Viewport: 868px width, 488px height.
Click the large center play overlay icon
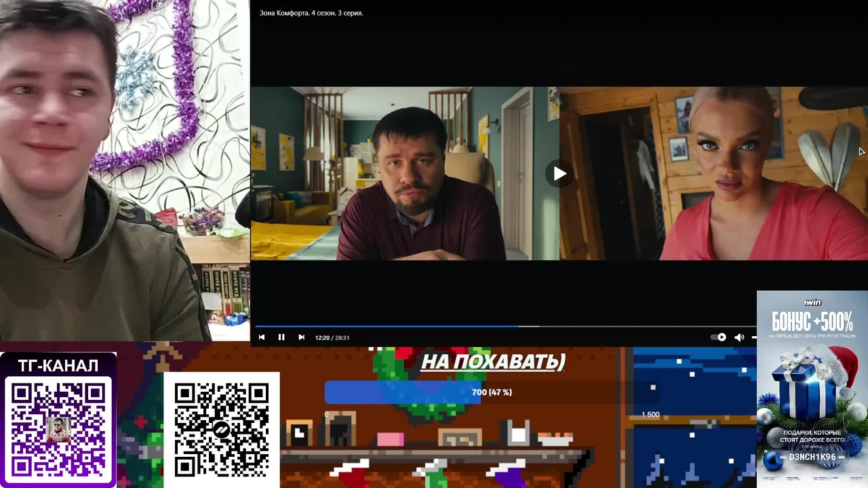point(559,174)
